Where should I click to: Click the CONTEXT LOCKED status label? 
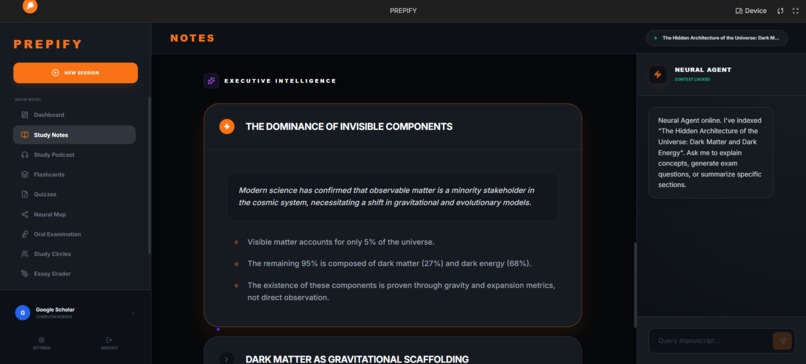692,80
